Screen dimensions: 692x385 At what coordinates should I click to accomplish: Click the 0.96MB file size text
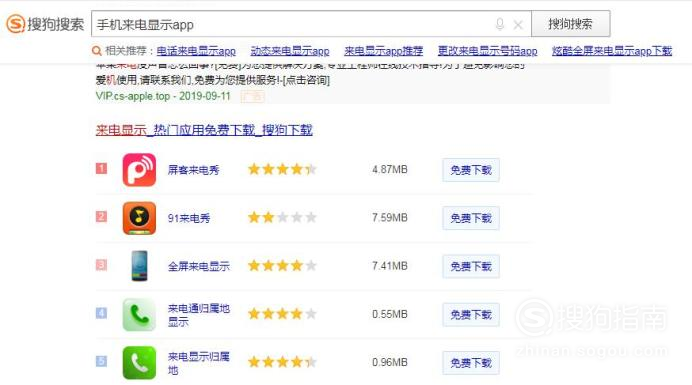point(390,362)
